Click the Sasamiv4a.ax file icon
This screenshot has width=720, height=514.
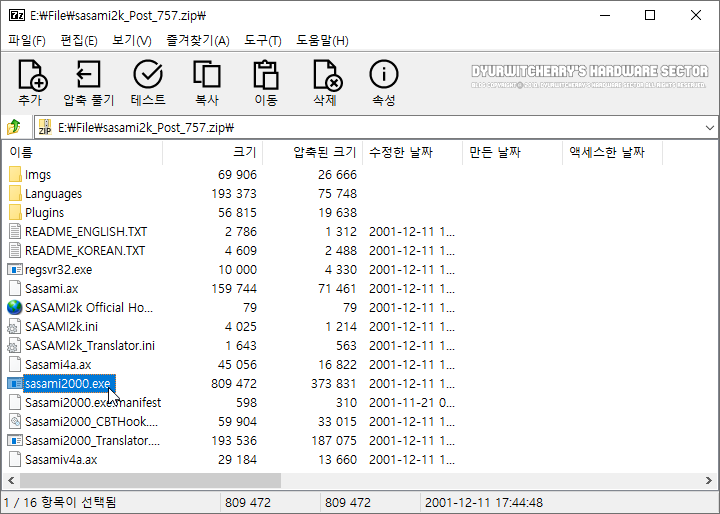15,459
